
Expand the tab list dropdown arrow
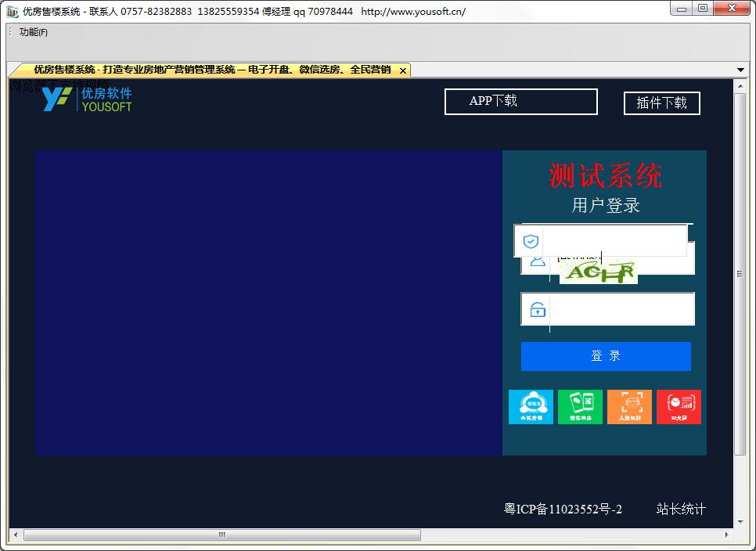click(740, 70)
